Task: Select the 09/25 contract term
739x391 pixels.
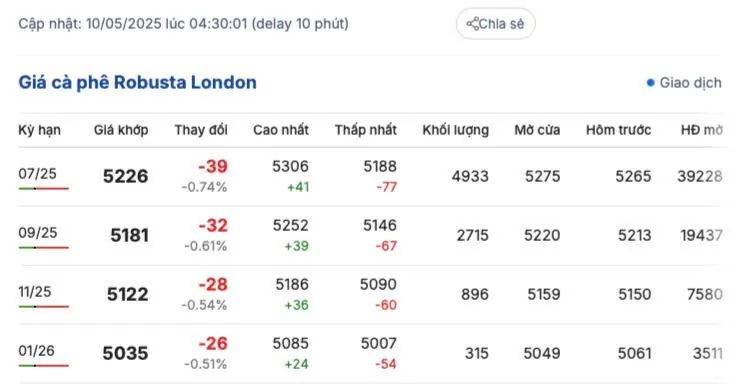Action: 38,233
